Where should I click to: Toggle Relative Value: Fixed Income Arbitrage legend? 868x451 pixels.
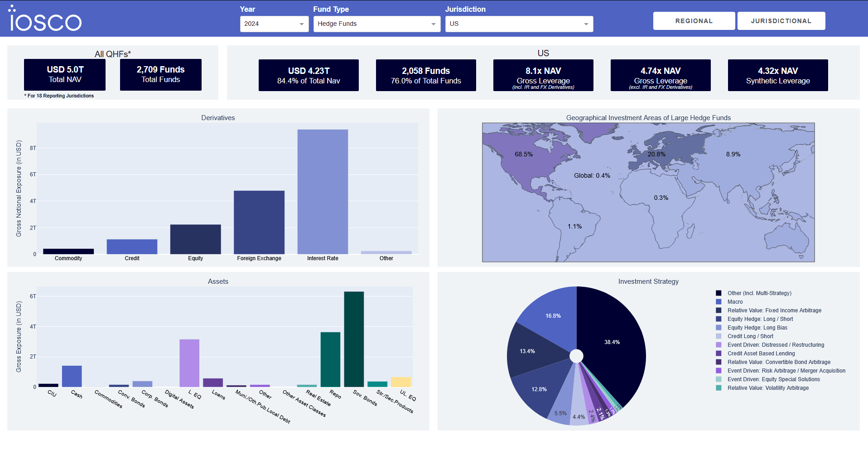(769, 310)
